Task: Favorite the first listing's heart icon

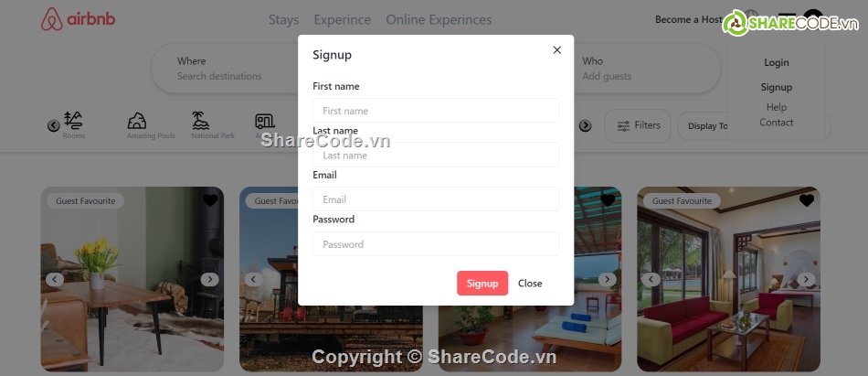Action: click(210, 200)
